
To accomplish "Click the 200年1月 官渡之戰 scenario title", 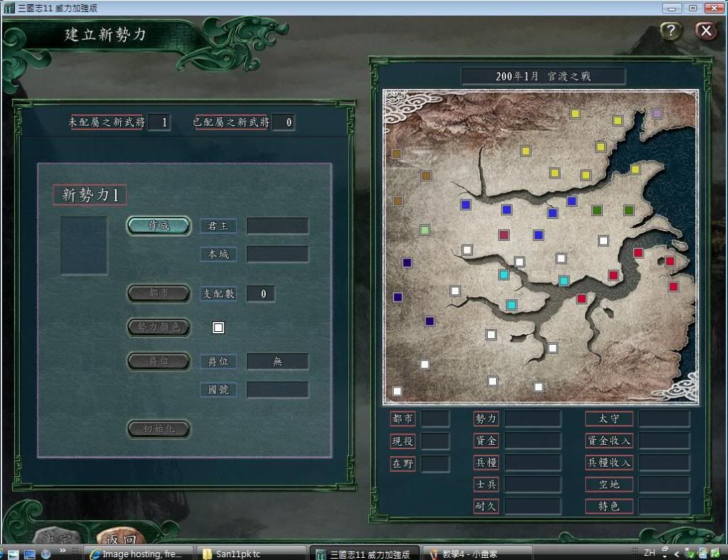I will point(543,76).
